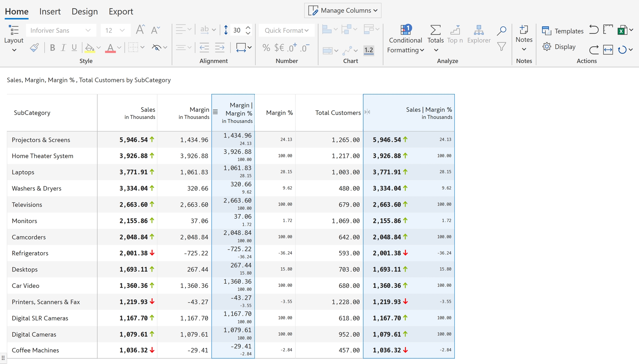Open the Manage Columns dropdown
This screenshot has height=364, width=639.
(x=343, y=11)
